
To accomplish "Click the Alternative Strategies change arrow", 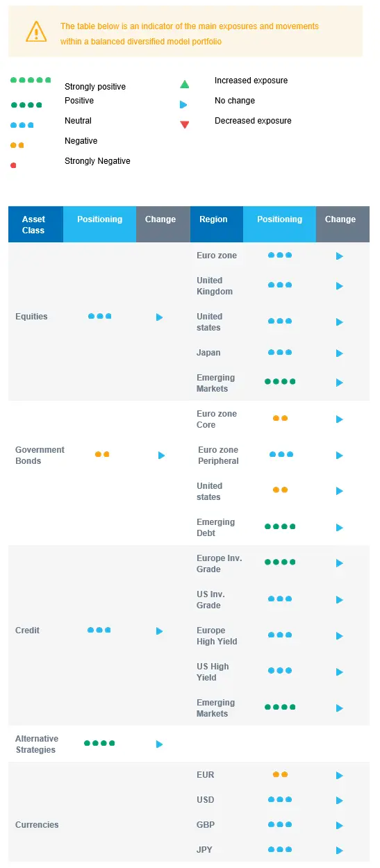I will click(159, 744).
